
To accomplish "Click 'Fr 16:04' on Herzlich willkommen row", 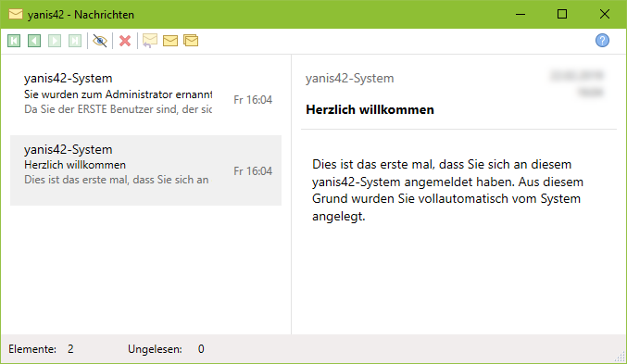I will [253, 170].
